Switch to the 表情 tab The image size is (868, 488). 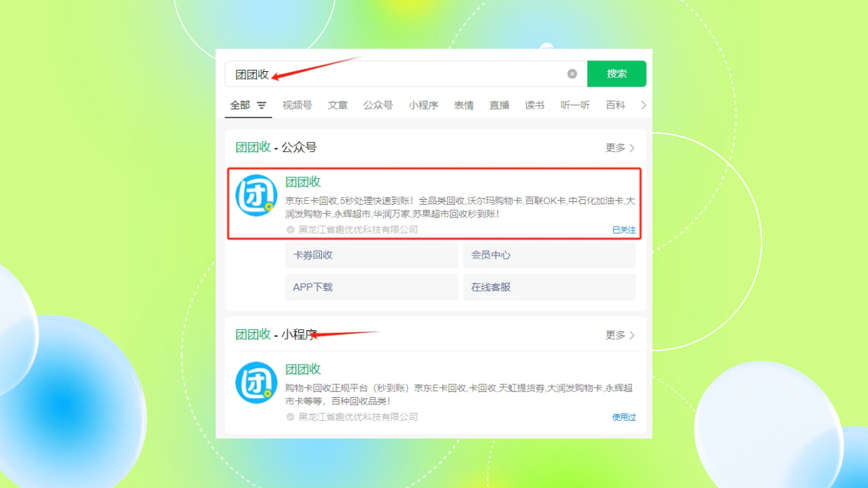pyautogui.click(x=464, y=105)
